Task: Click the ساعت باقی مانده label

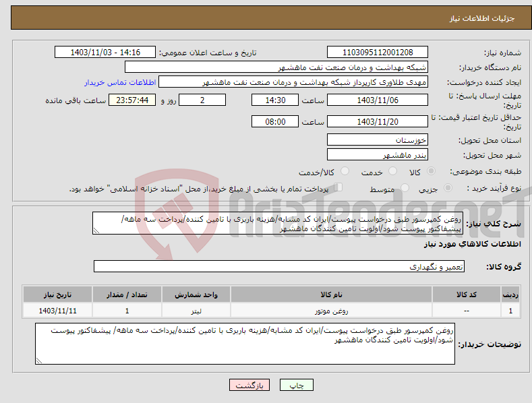Action: [x=76, y=101]
